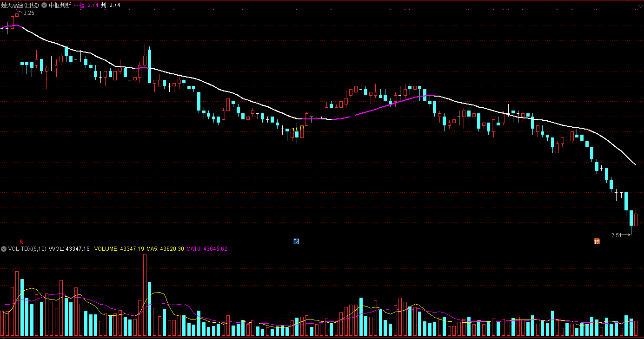Click the magenta MA10: 43645.62 value
Viewport: 644px width, 339px height.
(x=207, y=249)
